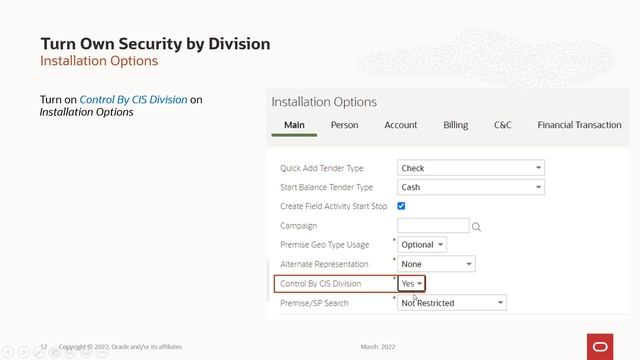
Task: Expand the Premise/SP Search dropdown
Action: 452,303
